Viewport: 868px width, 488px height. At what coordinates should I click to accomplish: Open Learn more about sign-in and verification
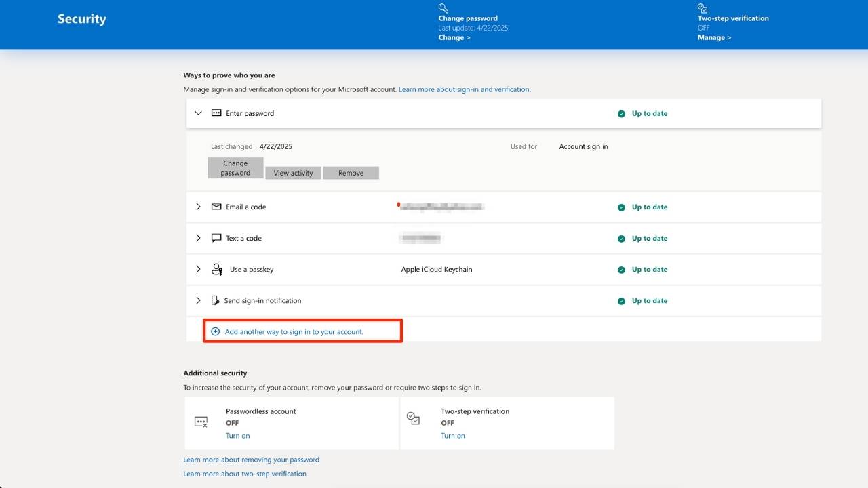pyautogui.click(x=465, y=89)
